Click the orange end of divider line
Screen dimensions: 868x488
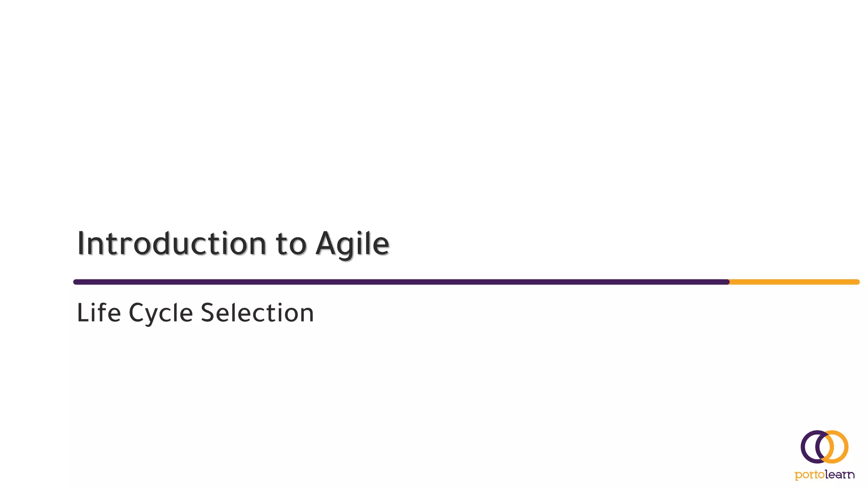click(795, 282)
